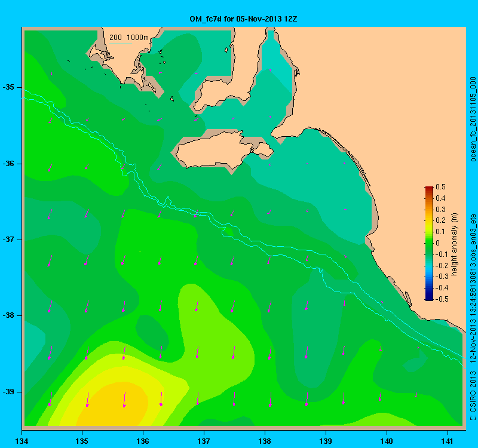Click the height anomaly color bar
The height and width of the screenshot is (448, 478).
click(x=429, y=244)
